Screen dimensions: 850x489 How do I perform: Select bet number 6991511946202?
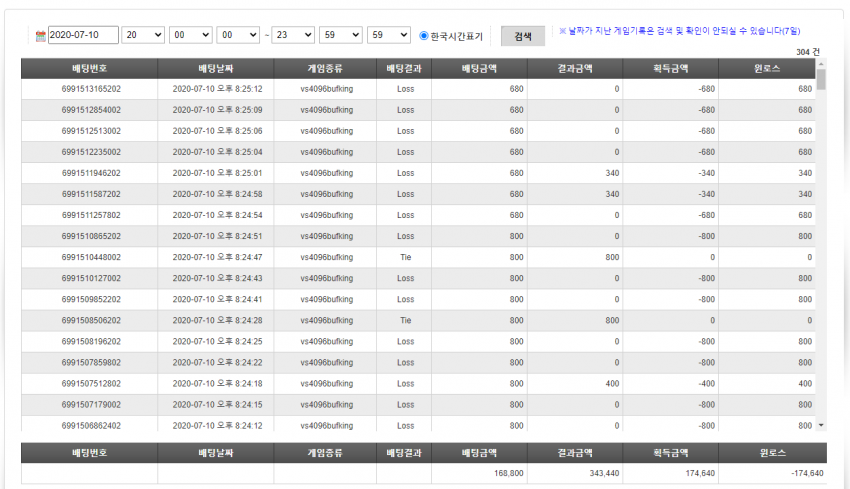pyautogui.click(x=91, y=173)
